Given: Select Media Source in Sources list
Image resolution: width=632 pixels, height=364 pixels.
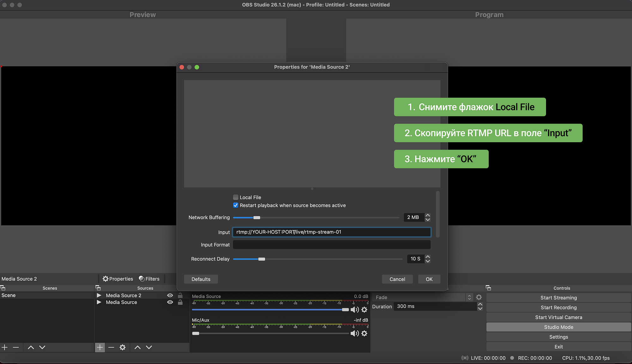Looking at the screenshot, I should (x=121, y=302).
